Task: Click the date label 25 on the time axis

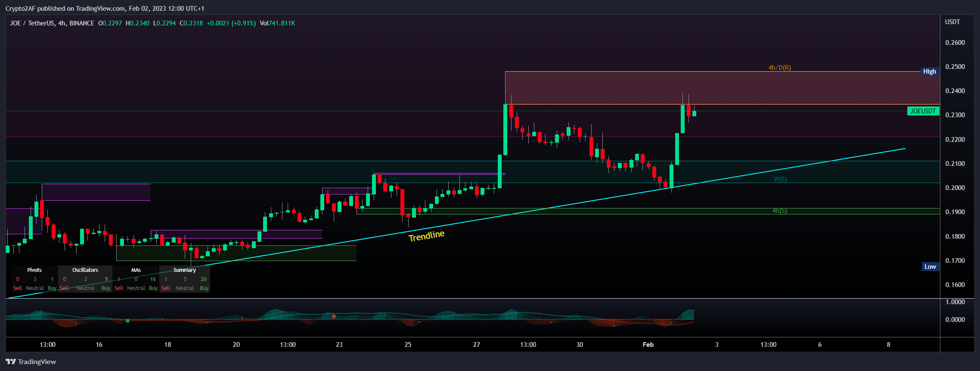Action: point(408,345)
